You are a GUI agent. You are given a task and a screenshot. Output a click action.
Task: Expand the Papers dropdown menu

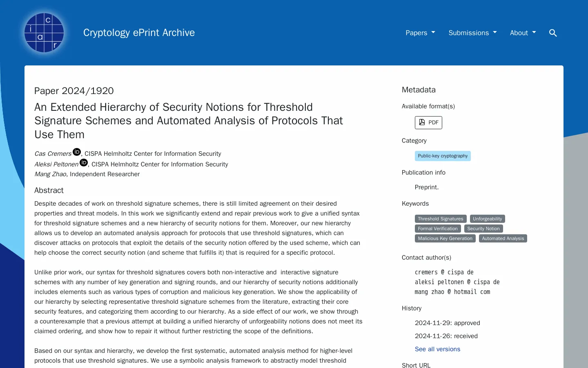420,33
